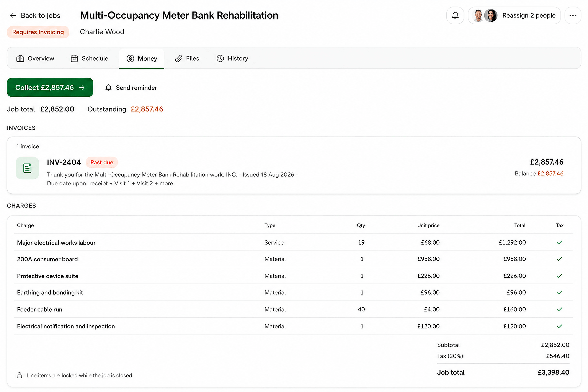Click the Total column header

(520, 225)
